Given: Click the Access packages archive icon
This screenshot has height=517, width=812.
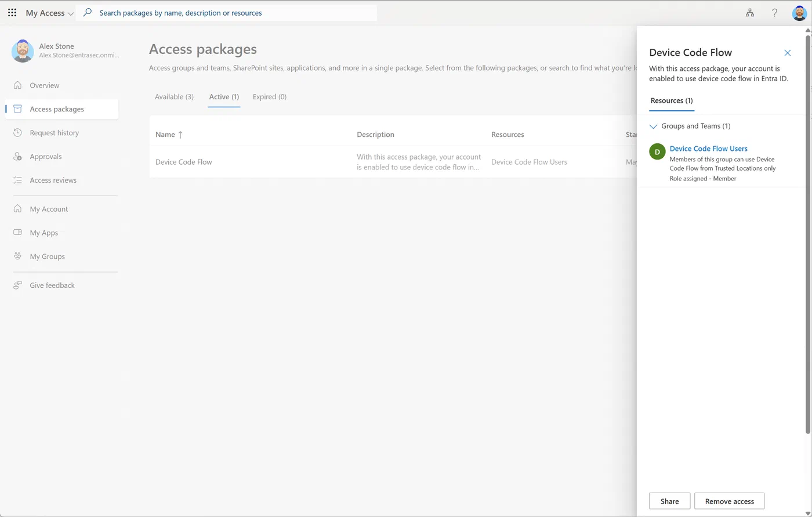Looking at the screenshot, I should click(x=18, y=109).
